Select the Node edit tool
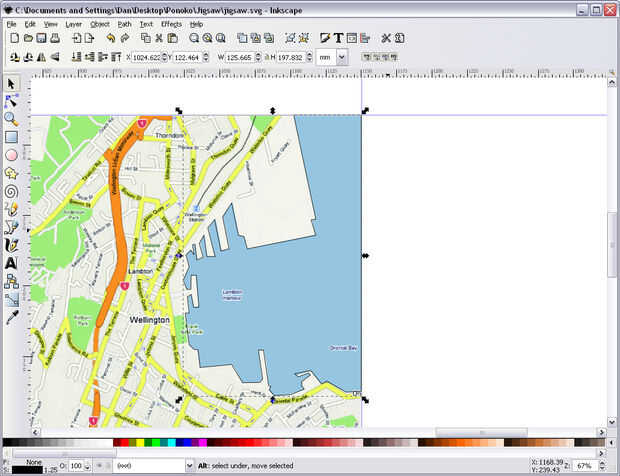 tap(11, 101)
